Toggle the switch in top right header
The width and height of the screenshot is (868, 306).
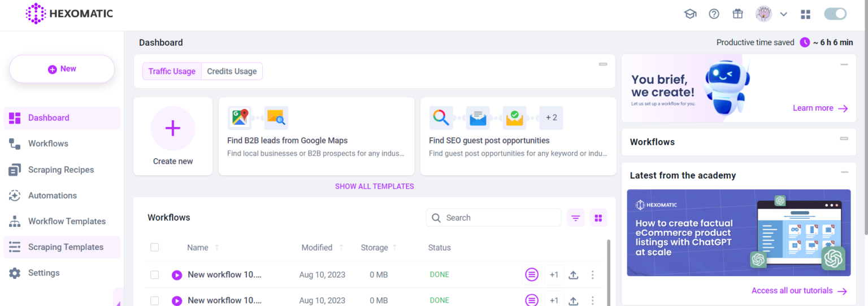835,14
